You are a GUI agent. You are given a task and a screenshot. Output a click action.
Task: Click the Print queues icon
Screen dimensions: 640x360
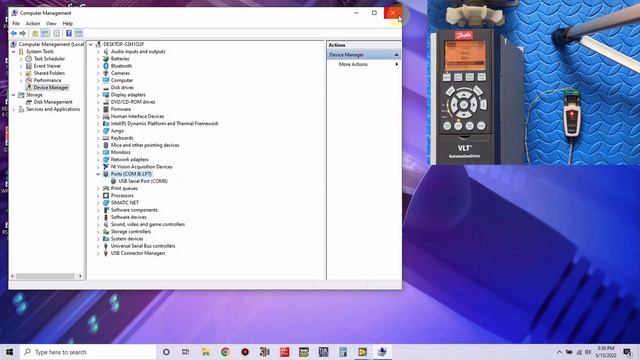106,189
